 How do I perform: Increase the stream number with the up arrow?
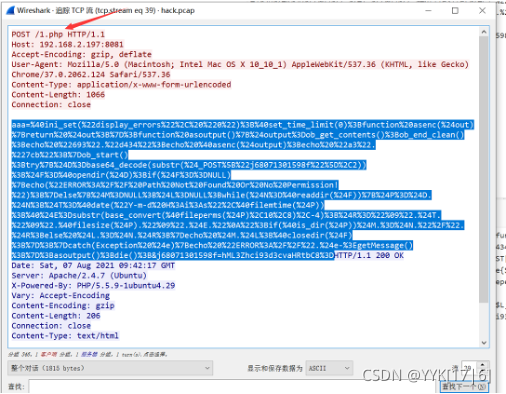tap(482, 365)
